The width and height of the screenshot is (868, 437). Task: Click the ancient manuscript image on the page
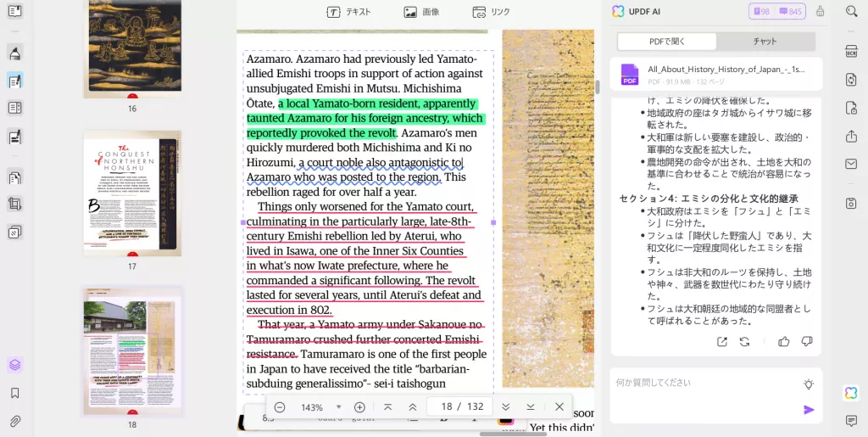click(548, 208)
